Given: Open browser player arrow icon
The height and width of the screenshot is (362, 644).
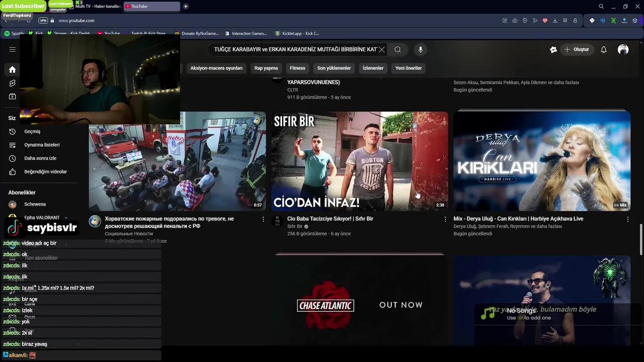Looking at the screenshot, I should [535, 21].
